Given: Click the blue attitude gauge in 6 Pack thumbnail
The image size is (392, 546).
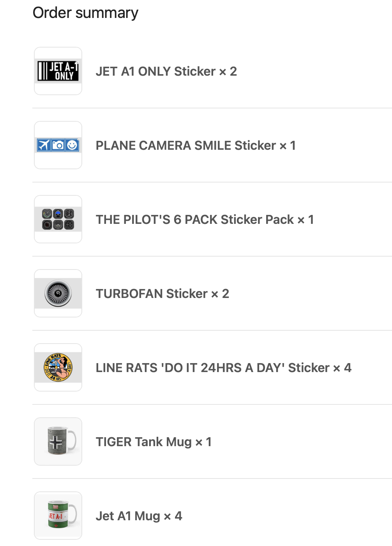Looking at the screenshot, I should point(58,213).
